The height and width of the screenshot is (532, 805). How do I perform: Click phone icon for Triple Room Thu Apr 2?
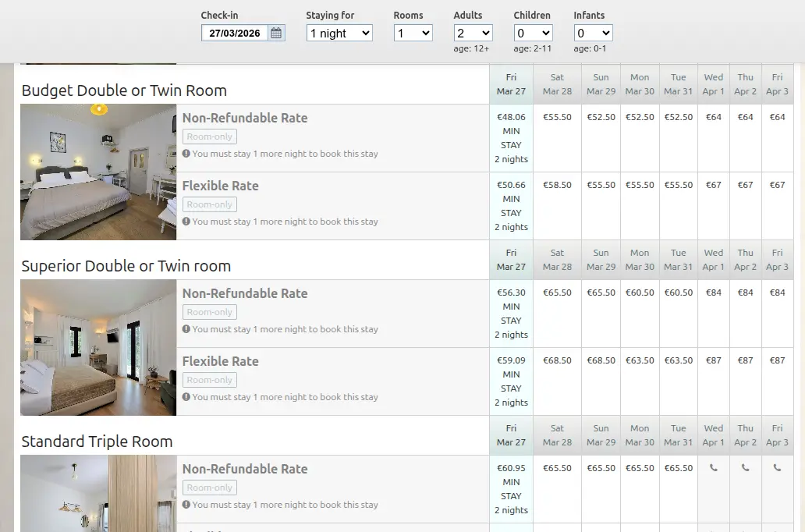point(746,468)
